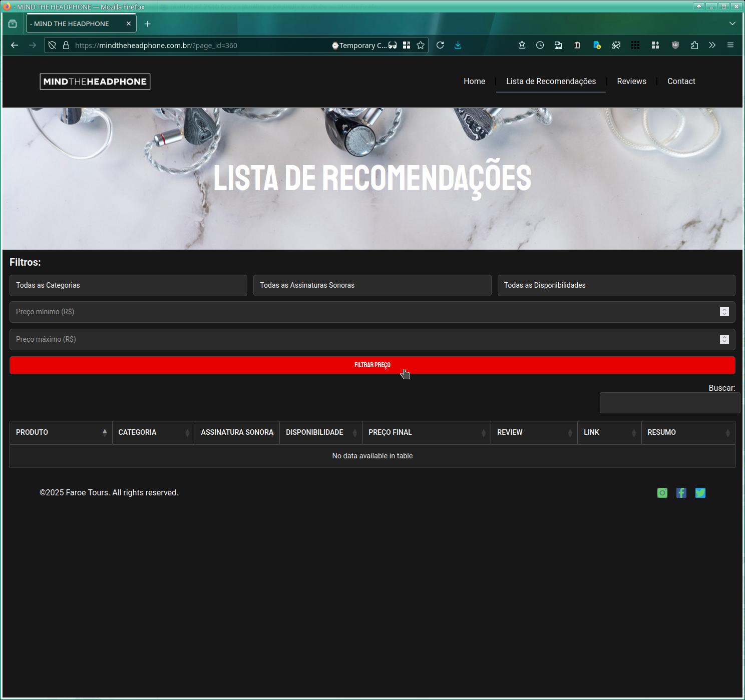Open the Contact page link
Viewport: 745px width, 700px height.
pos(681,81)
